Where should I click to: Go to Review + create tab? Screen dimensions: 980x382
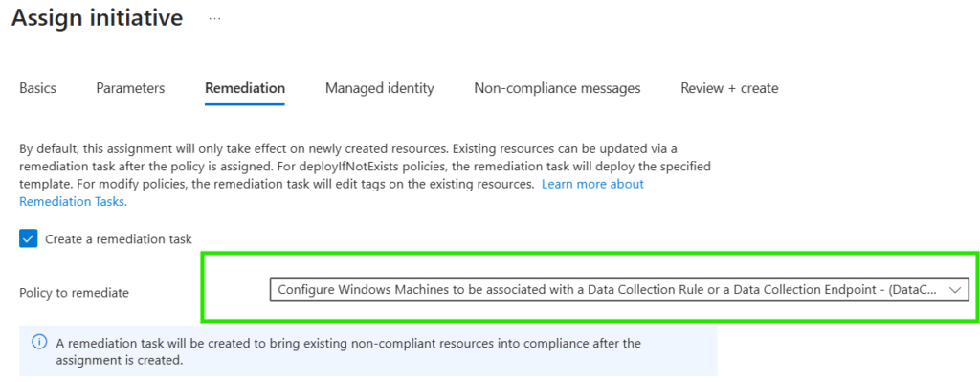tap(729, 88)
